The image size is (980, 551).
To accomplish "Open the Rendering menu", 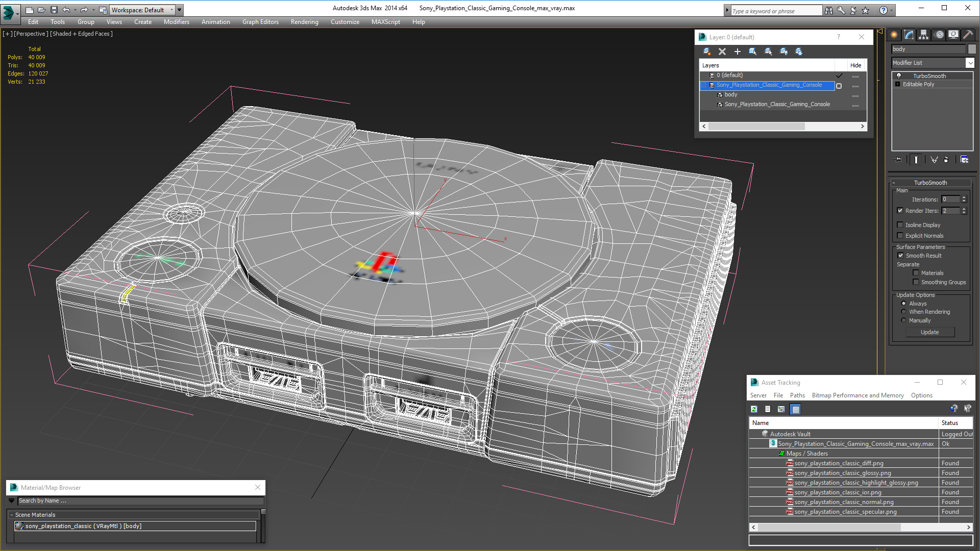I will pyautogui.click(x=304, y=22).
